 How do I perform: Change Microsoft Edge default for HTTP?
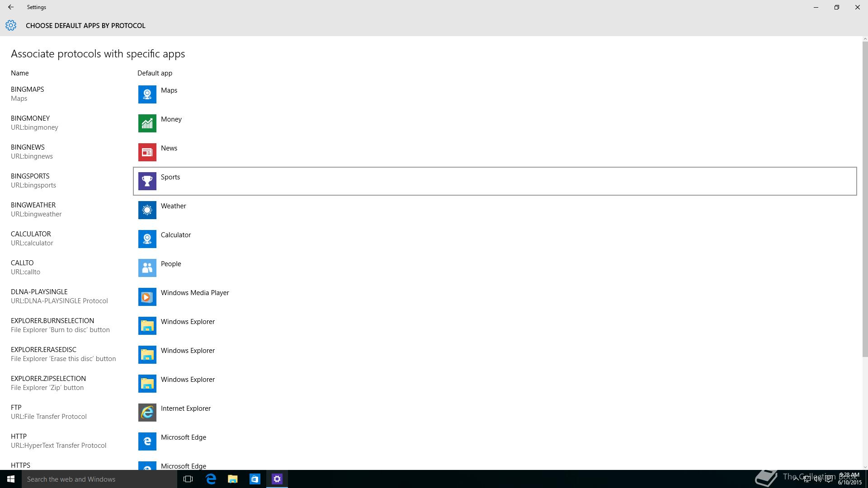(495, 441)
